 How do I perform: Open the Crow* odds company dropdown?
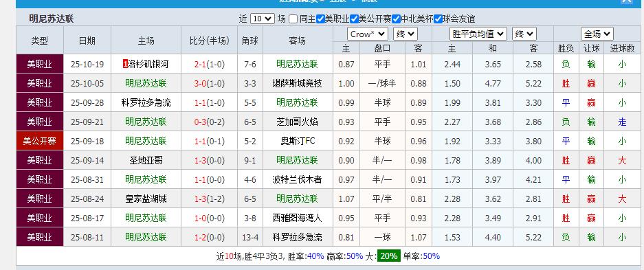pyautogui.click(x=367, y=34)
